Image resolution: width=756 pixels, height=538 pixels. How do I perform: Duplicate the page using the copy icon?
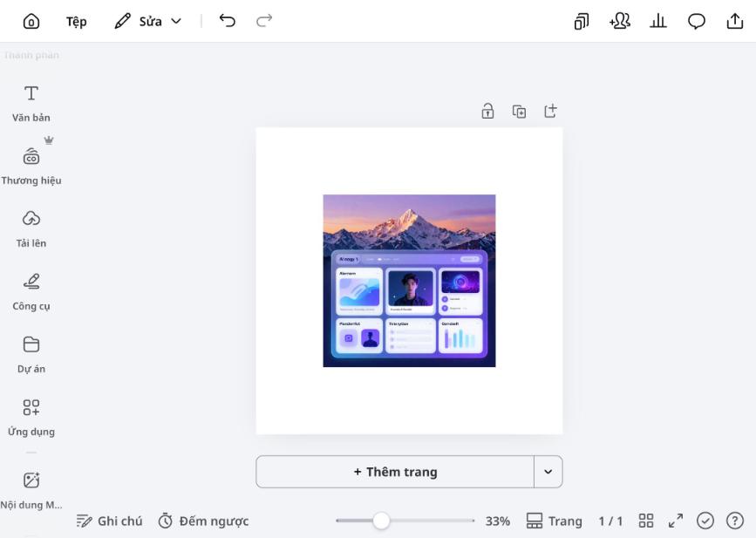tap(519, 112)
